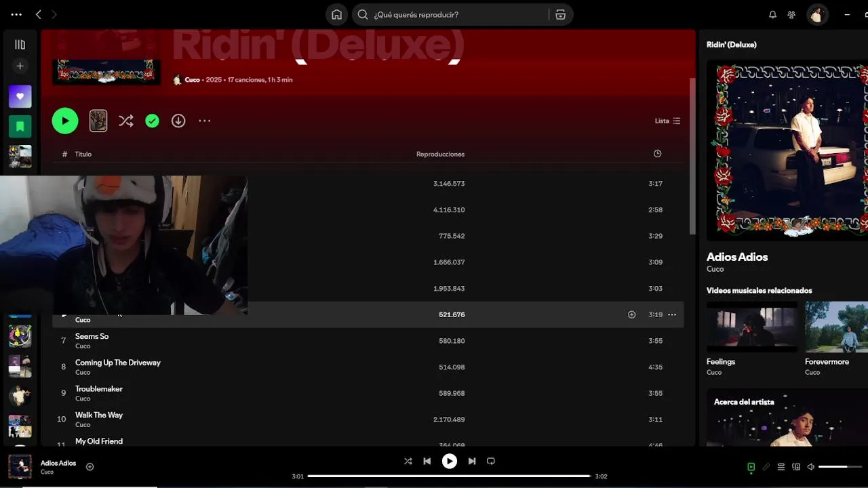The width and height of the screenshot is (868, 488).
Task: Sort by the clock duration column icon
Action: pyautogui.click(x=657, y=154)
